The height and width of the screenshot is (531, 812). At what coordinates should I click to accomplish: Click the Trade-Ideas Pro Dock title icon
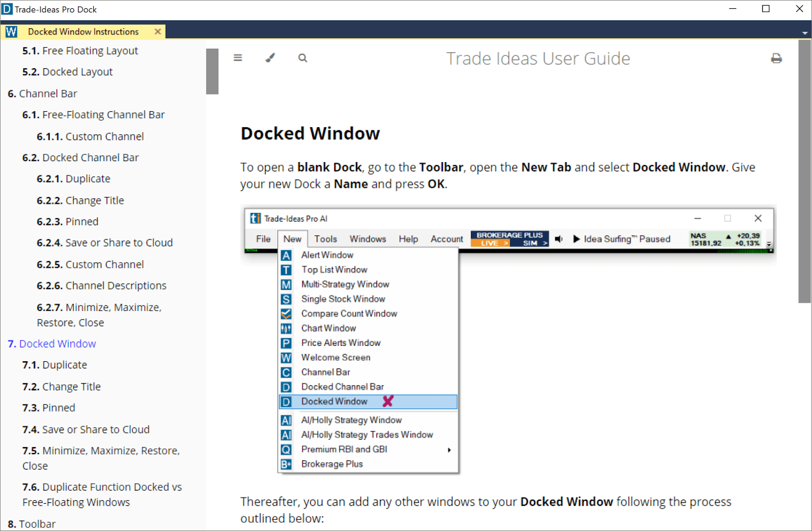pos(7,9)
